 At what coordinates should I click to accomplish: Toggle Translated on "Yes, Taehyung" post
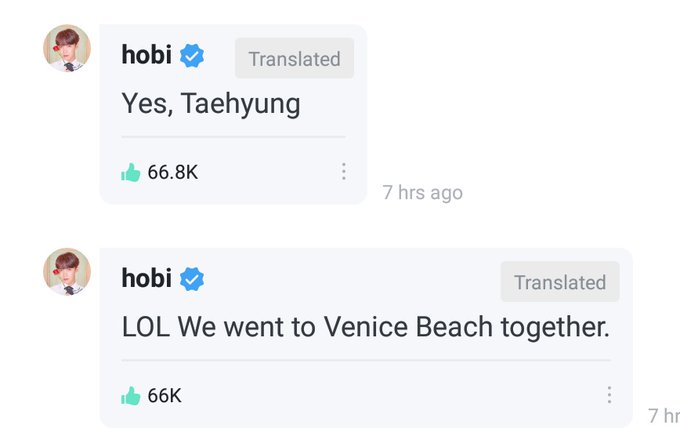pos(294,59)
